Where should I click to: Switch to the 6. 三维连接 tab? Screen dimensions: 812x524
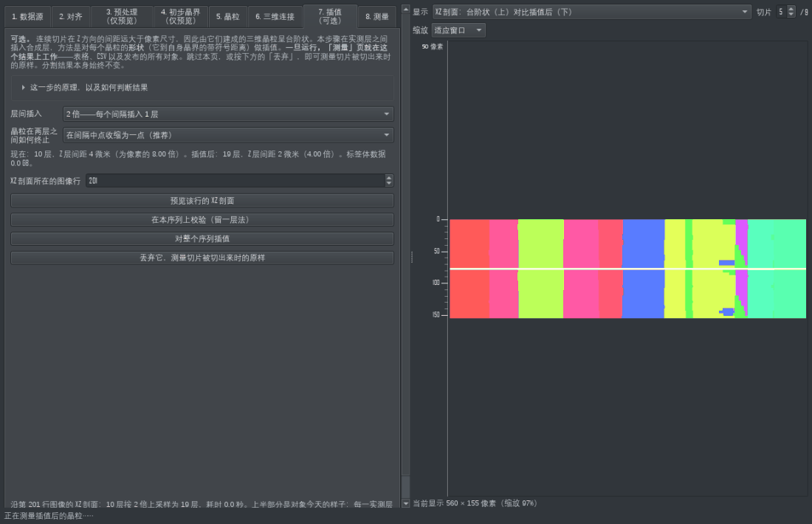tap(275, 16)
